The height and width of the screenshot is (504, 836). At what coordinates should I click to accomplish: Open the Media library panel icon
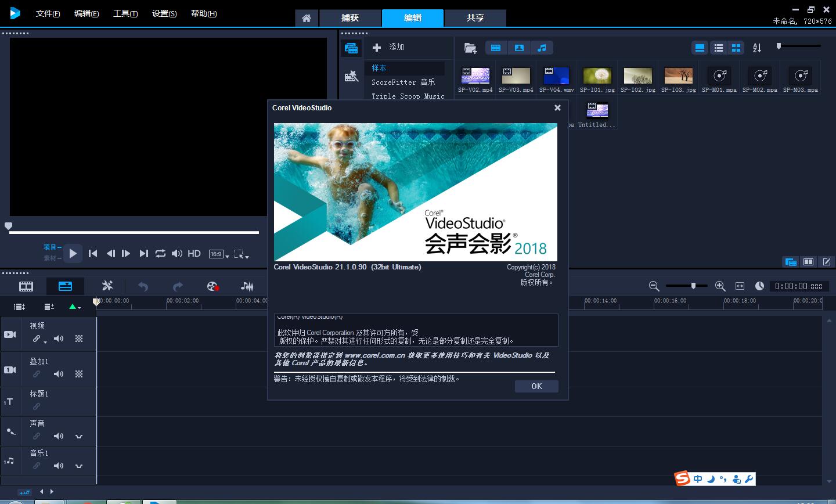(351, 48)
